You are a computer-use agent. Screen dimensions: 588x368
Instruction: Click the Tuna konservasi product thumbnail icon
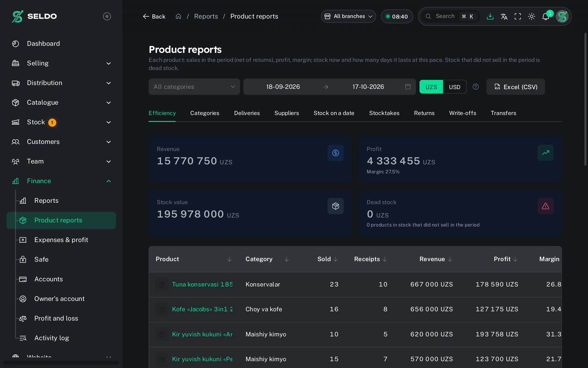[162, 285]
